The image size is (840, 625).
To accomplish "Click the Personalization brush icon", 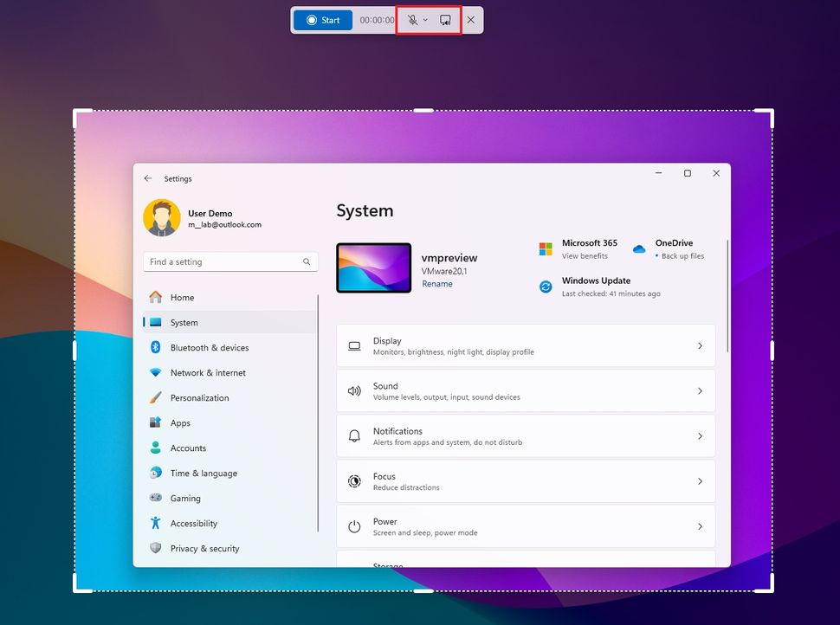I will pos(157,397).
